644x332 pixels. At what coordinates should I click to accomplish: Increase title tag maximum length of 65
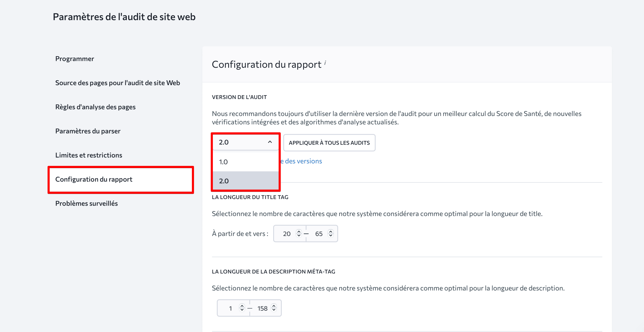tap(331, 231)
